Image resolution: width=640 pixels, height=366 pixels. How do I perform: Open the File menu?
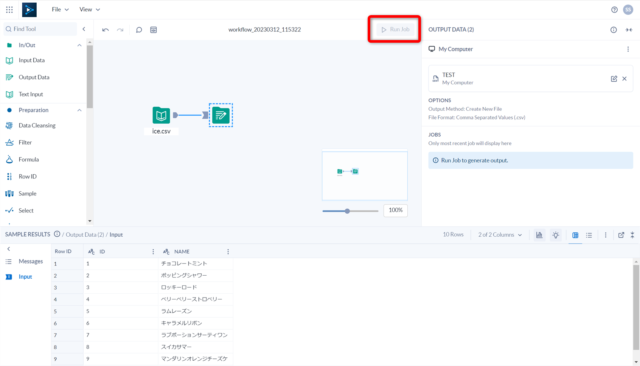(60, 9)
